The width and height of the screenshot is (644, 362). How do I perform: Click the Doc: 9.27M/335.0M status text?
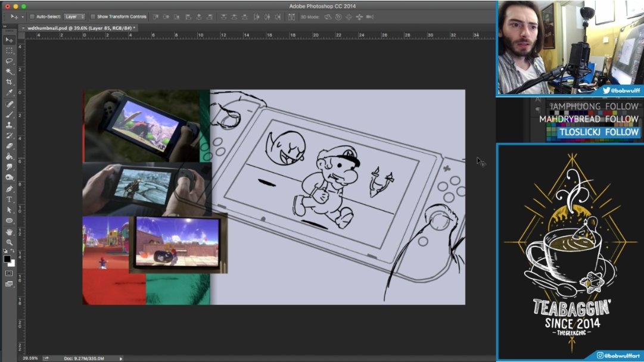click(x=84, y=358)
